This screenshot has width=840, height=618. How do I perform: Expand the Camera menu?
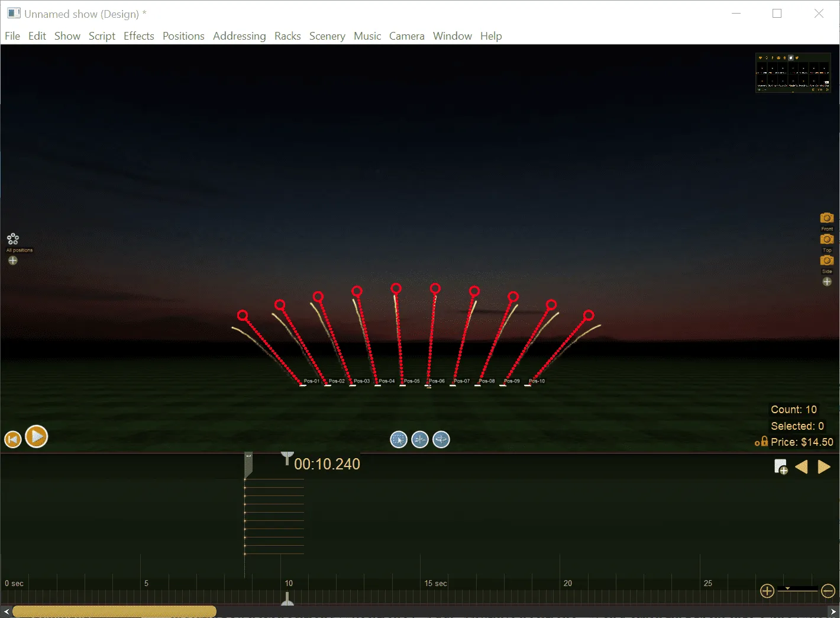pyautogui.click(x=406, y=36)
